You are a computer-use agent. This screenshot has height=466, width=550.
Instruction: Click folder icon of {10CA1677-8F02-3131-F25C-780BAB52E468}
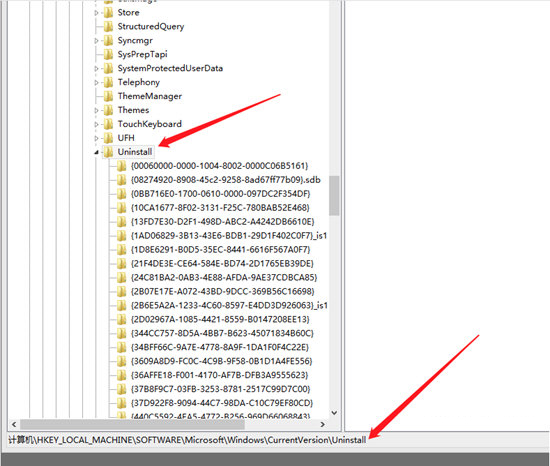point(121,208)
